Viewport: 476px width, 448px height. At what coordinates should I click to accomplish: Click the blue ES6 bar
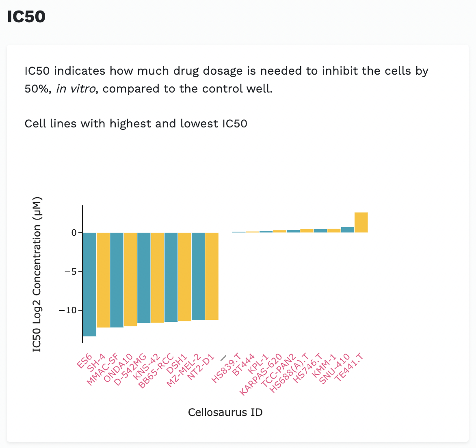89,284
